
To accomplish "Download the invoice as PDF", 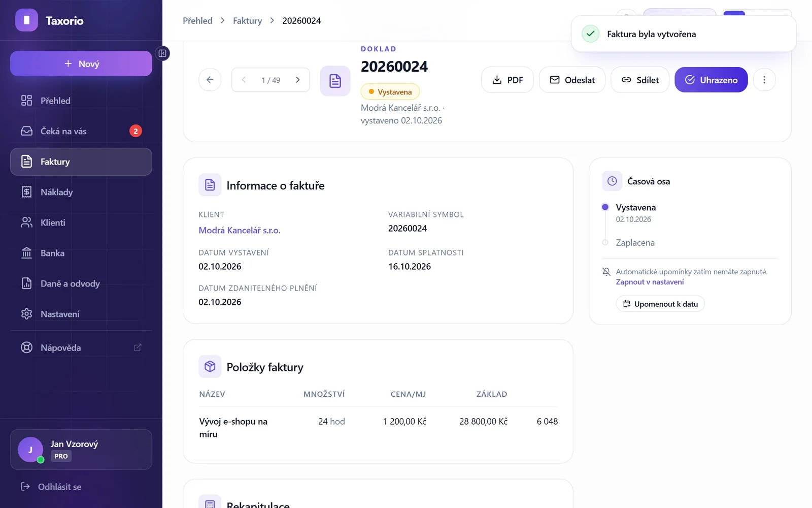I will tap(507, 80).
